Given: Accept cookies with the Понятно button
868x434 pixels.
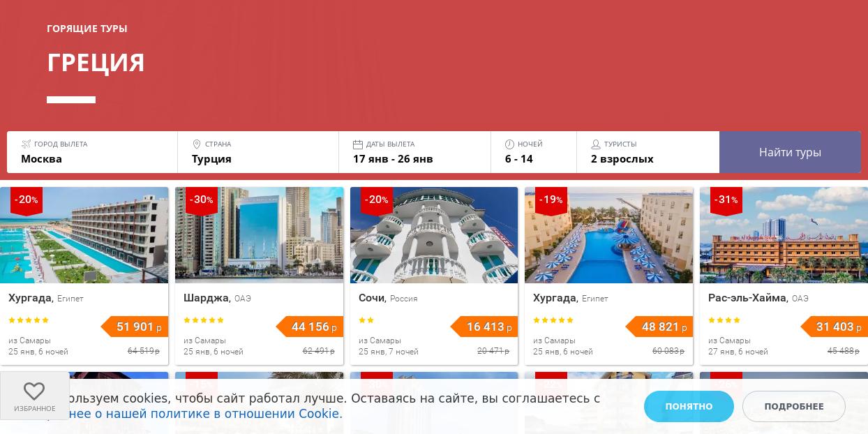Looking at the screenshot, I should click(689, 407).
